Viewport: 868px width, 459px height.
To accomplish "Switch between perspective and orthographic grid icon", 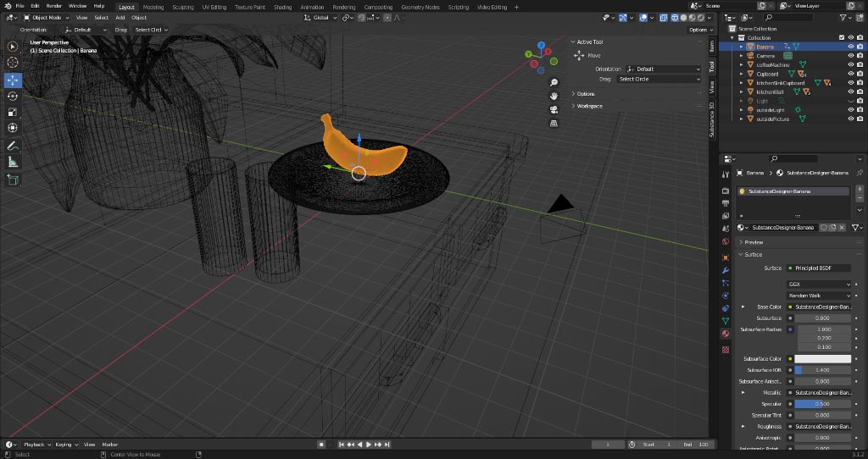I will point(554,123).
